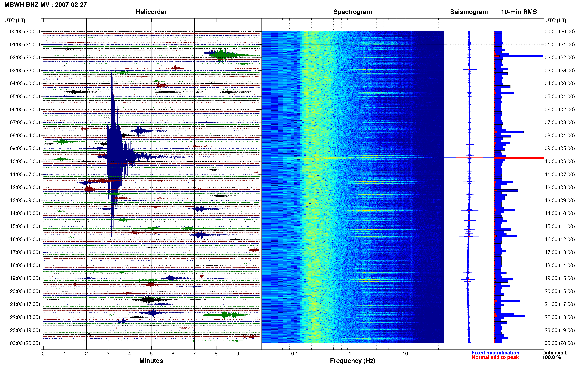The image size is (588, 368).
Task: Click helicorder-side time label 01:00 (21:00)
Action: pos(25,45)
